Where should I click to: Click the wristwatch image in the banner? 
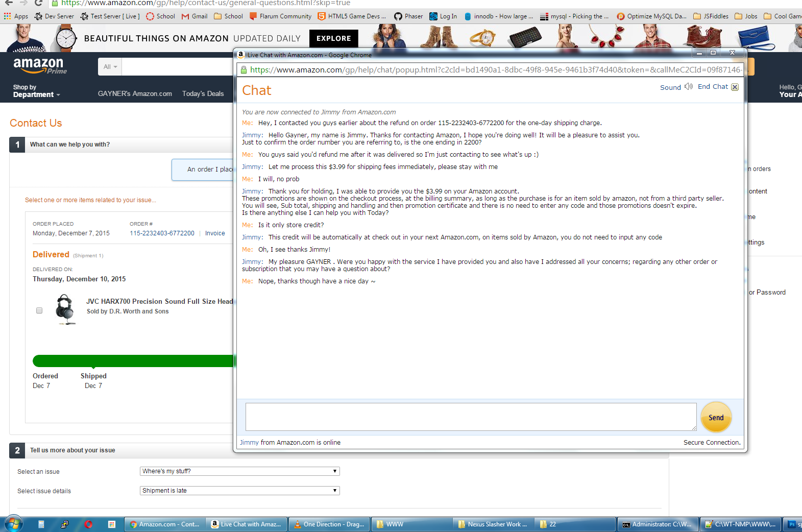tap(66, 38)
